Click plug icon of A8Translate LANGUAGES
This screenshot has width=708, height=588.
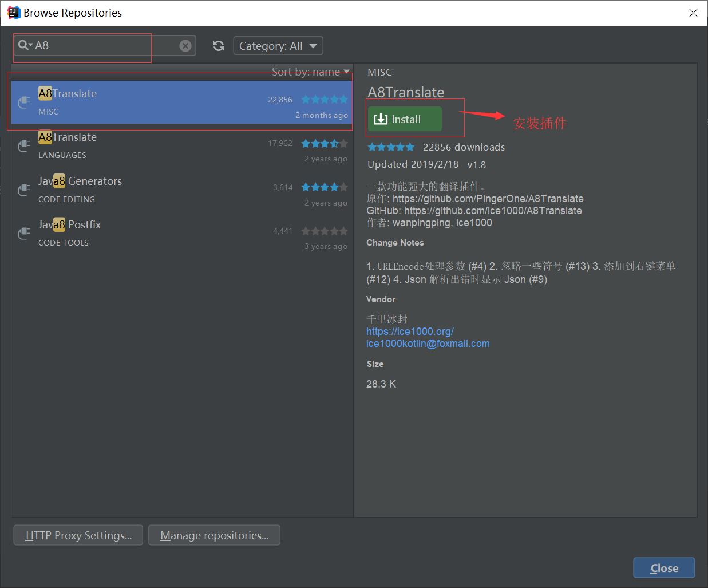coord(24,146)
